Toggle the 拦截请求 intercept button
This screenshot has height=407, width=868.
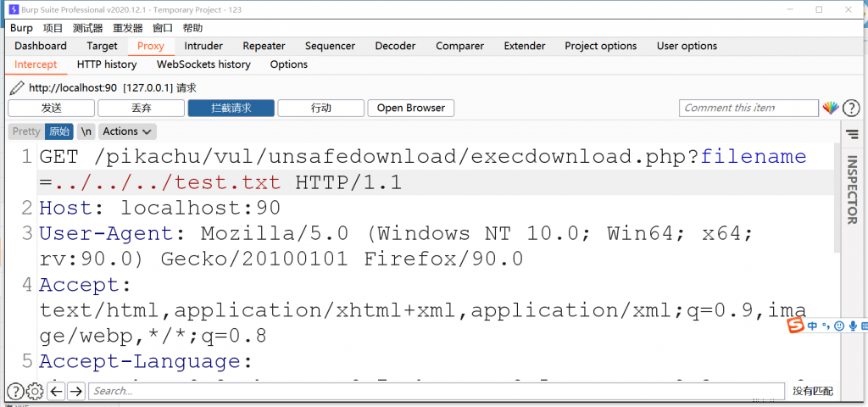coord(231,108)
